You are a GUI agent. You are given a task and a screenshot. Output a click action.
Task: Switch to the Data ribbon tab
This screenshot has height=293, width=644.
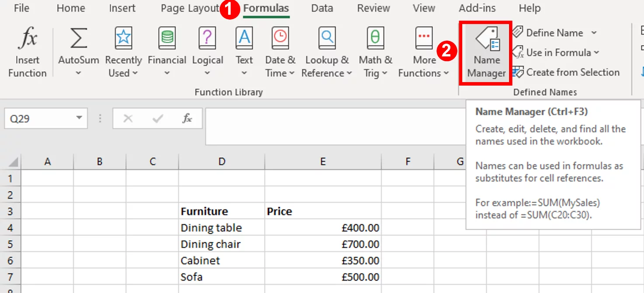(322, 8)
